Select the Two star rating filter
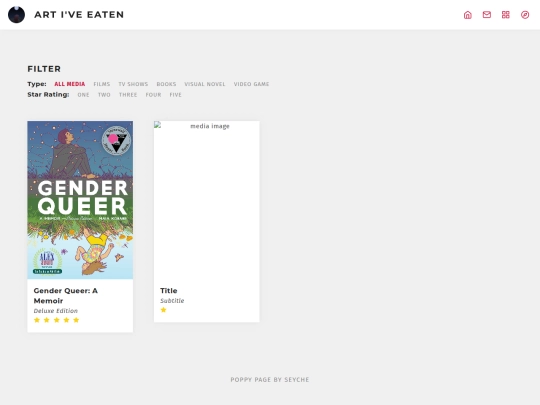The height and width of the screenshot is (405, 540). click(x=104, y=95)
